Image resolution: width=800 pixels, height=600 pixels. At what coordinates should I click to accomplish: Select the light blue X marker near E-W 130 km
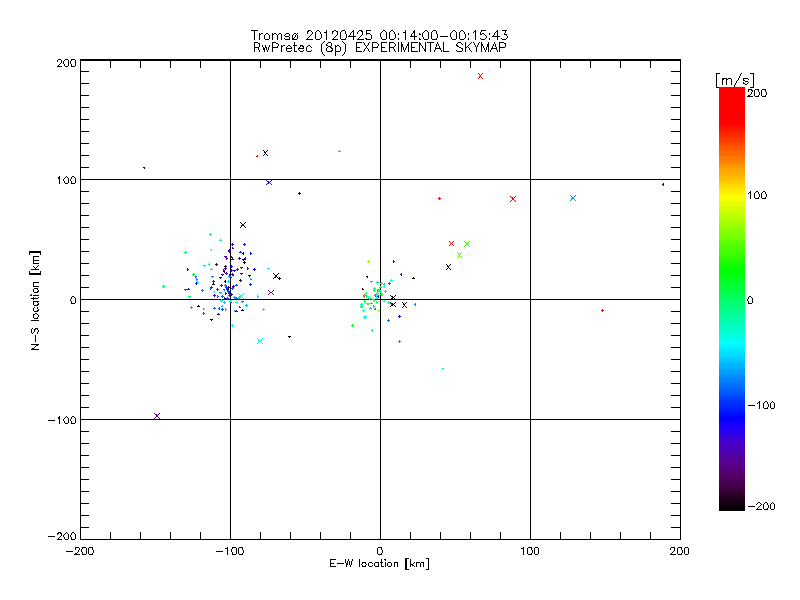point(573,198)
